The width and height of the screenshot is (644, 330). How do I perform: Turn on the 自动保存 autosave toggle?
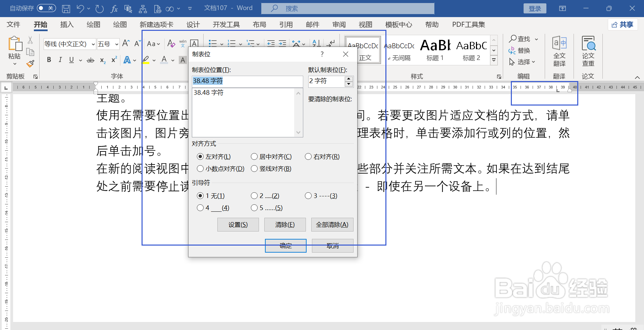[46, 8]
